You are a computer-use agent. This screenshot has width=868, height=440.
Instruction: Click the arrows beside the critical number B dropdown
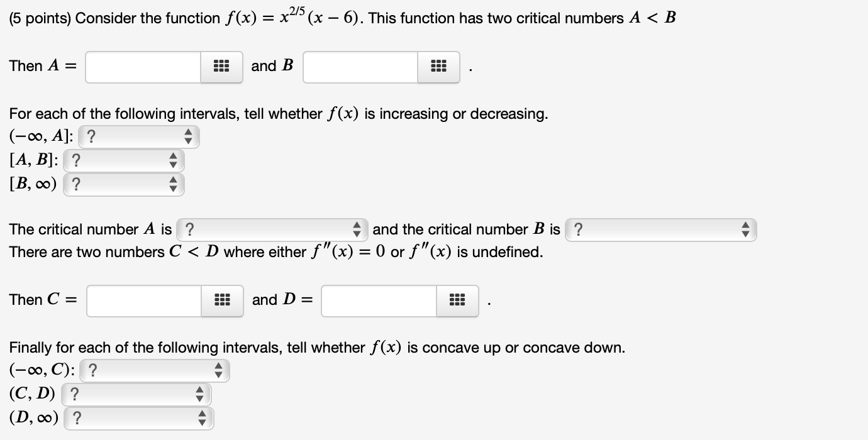[x=746, y=230]
